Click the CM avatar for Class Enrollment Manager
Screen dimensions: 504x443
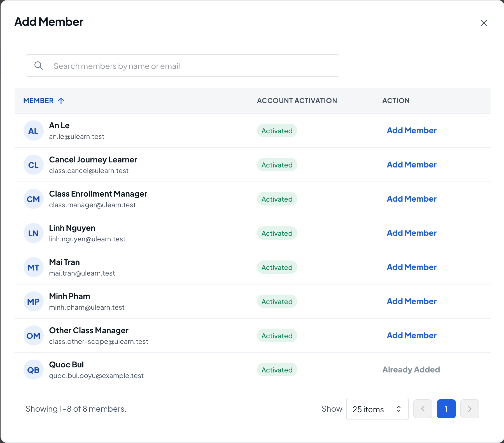[x=33, y=199]
